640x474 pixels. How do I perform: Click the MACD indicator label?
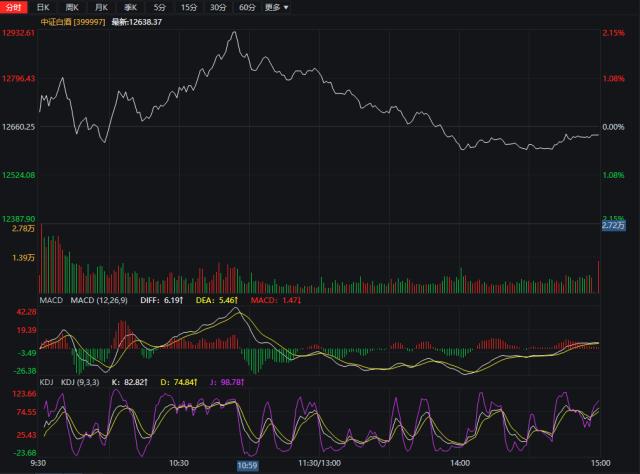(51, 300)
